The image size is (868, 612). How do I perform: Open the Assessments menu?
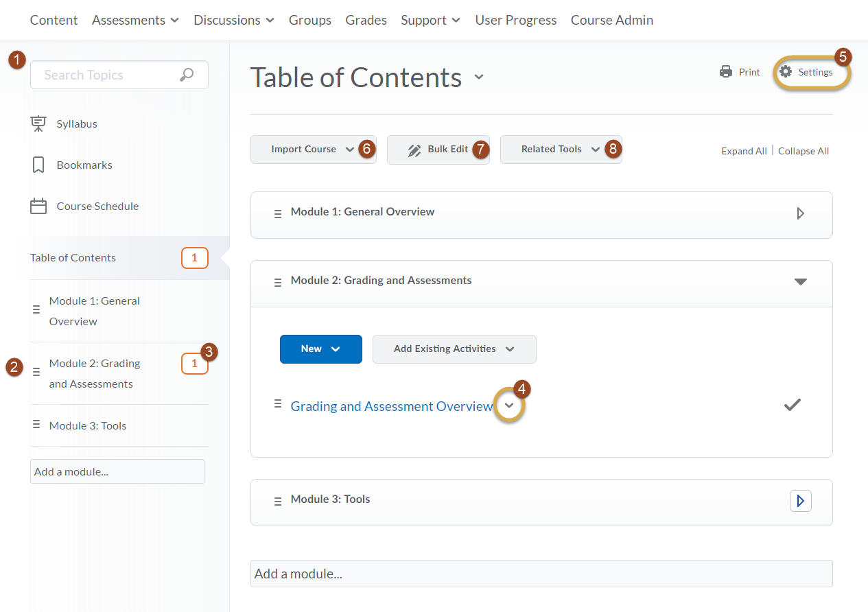136,20
